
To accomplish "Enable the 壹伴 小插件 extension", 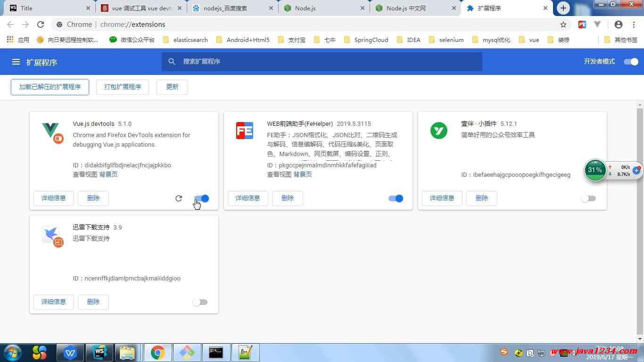I will tap(588, 198).
